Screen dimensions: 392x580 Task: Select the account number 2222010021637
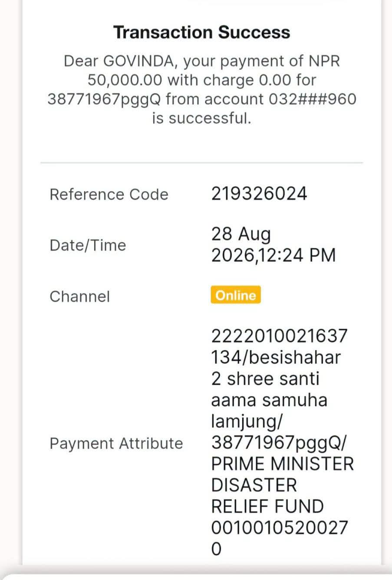tap(280, 336)
